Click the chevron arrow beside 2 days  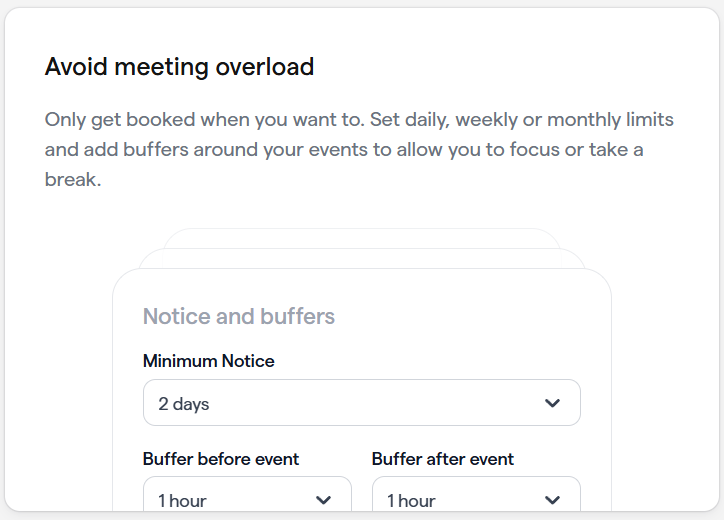click(552, 403)
